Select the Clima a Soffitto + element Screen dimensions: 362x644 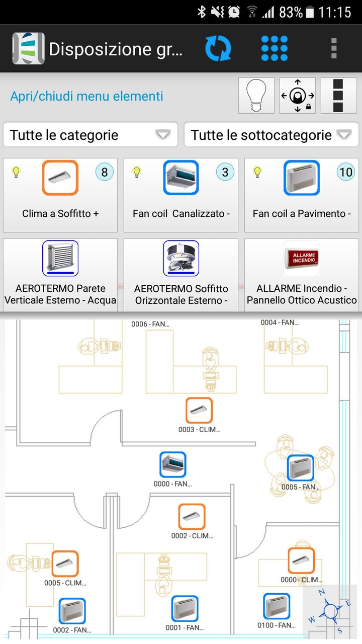pyautogui.click(x=60, y=195)
